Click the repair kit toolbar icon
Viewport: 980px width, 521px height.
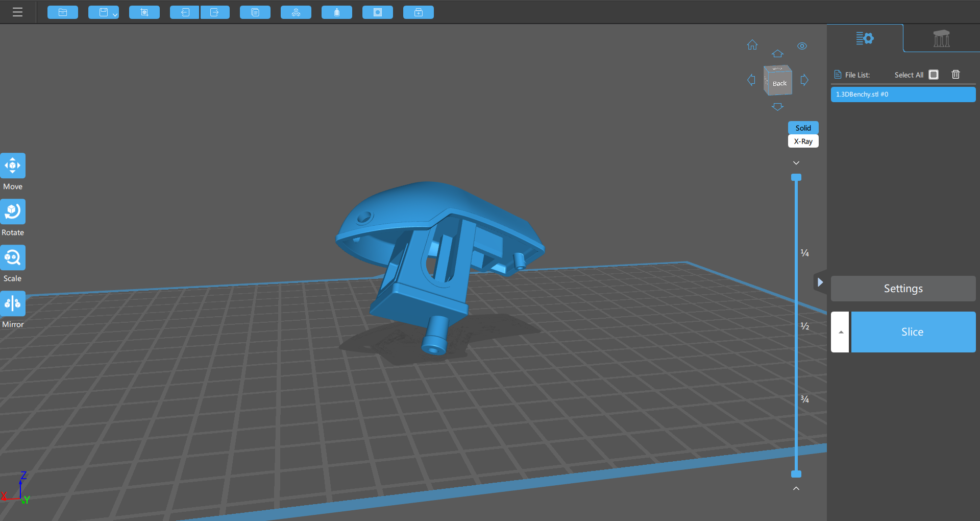(x=419, y=12)
